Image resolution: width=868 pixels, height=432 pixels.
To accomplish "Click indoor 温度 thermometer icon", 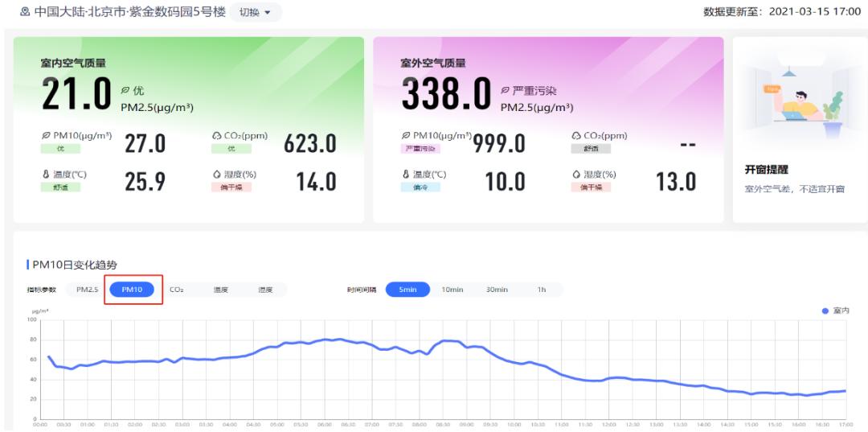I will 45,174.
